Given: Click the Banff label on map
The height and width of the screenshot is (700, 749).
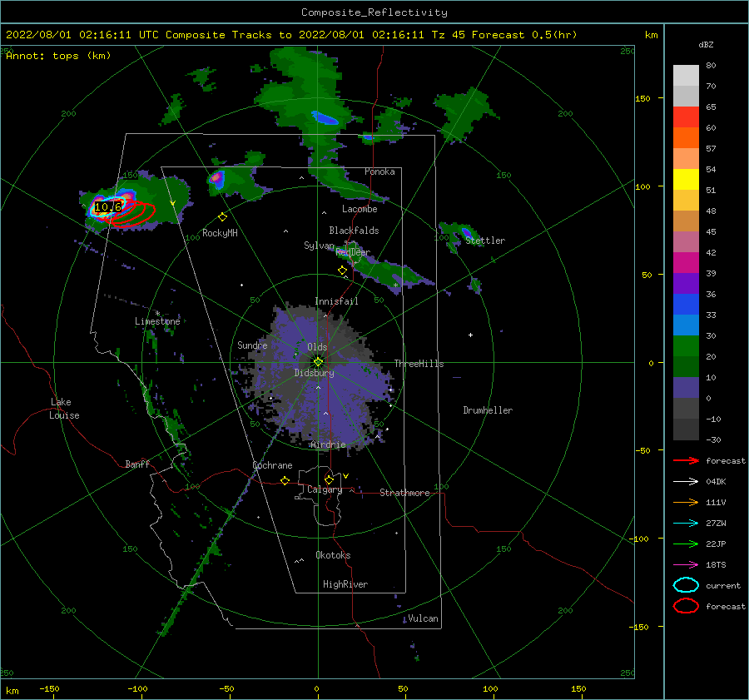Looking at the screenshot, I should pos(137,464).
